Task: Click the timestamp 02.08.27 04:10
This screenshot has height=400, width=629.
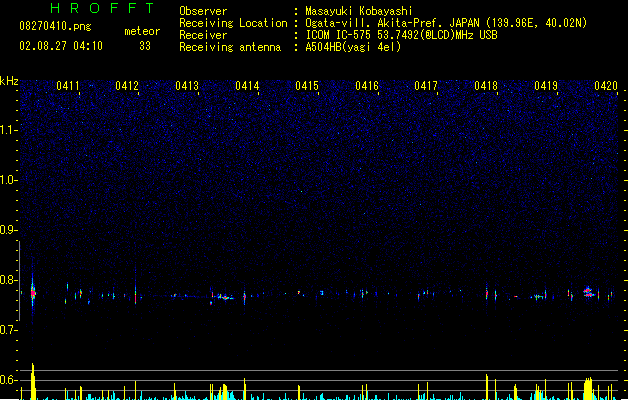Action: point(61,46)
